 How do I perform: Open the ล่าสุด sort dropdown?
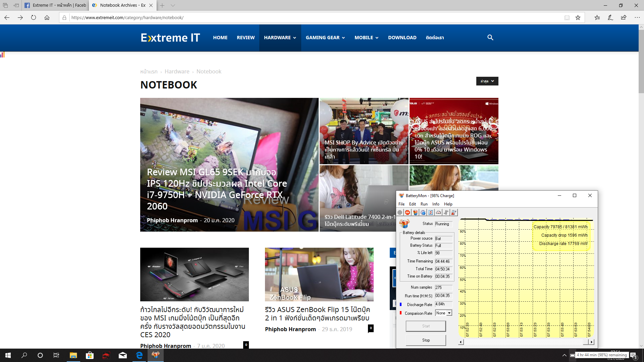point(487,81)
